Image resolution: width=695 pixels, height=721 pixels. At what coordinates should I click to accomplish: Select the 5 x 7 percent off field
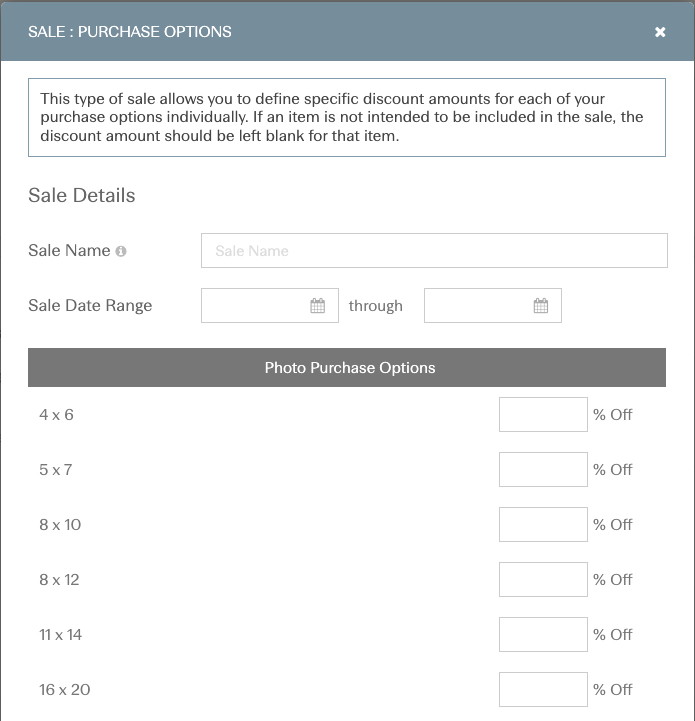[543, 469]
